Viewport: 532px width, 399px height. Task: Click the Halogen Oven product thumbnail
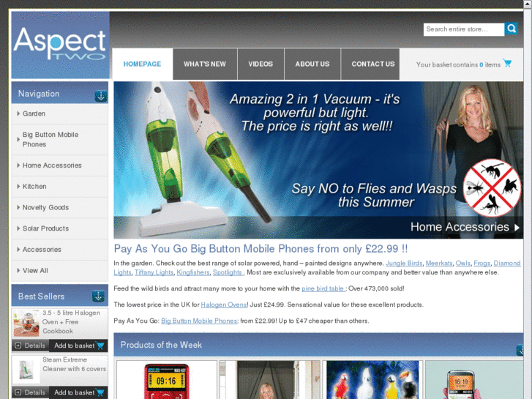(x=26, y=323)
